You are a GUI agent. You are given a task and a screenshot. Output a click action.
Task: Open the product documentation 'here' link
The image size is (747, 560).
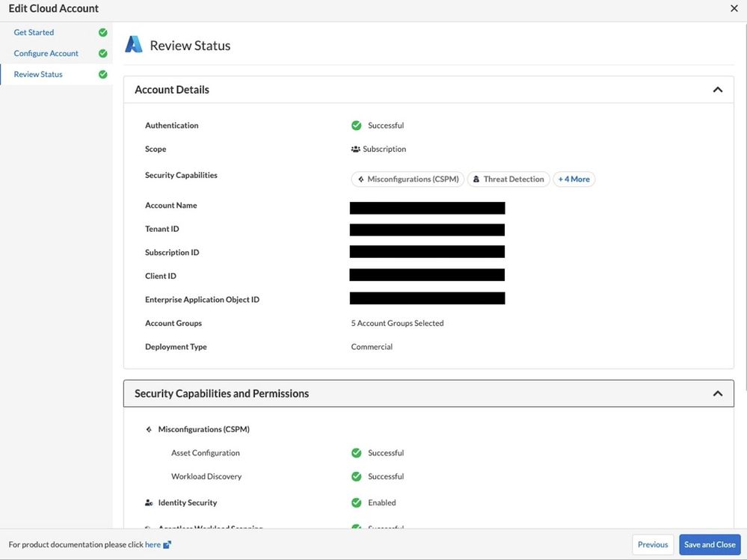153,545
